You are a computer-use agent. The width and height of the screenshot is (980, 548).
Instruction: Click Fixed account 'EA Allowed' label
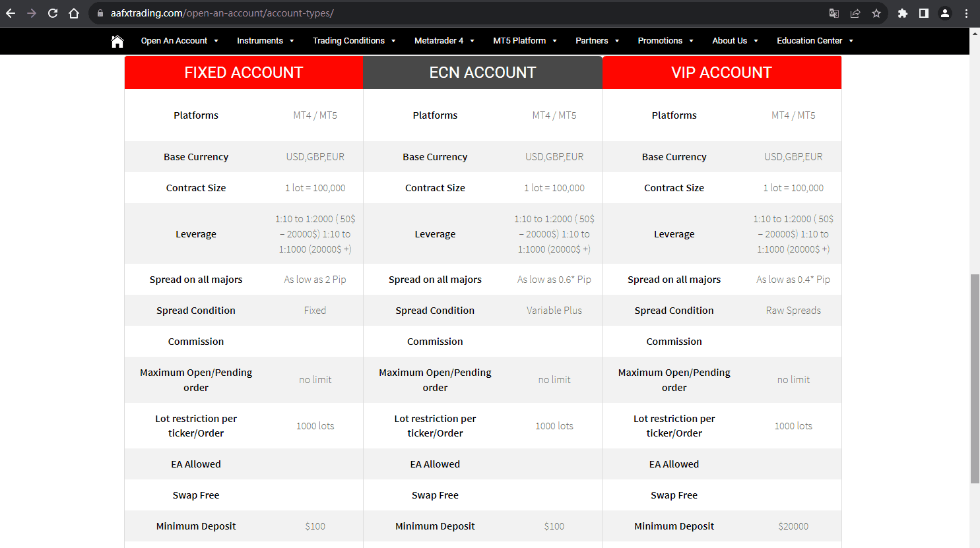pyautogui.click(x=196, y=464)
